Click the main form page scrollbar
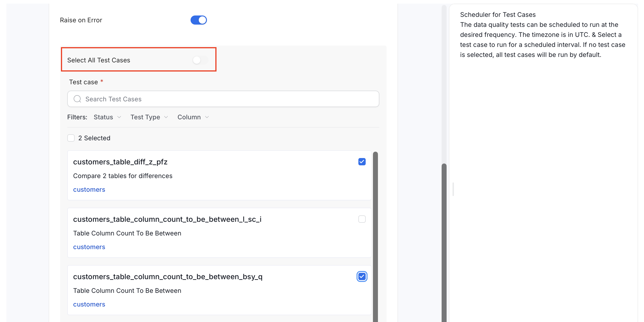Screen dimensions: 644x322 pyautogui.click(x=444, y=243)
